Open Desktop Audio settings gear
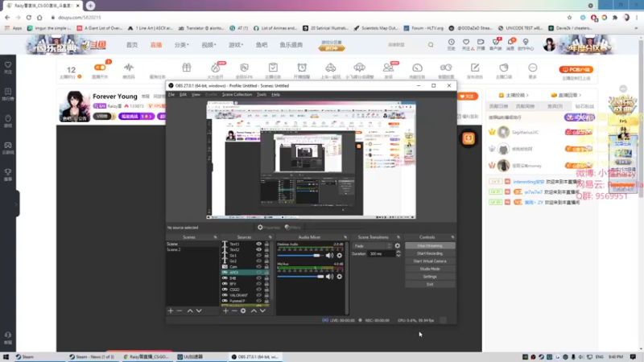This screenshot has height=362, width=644. tap(339, 255)
